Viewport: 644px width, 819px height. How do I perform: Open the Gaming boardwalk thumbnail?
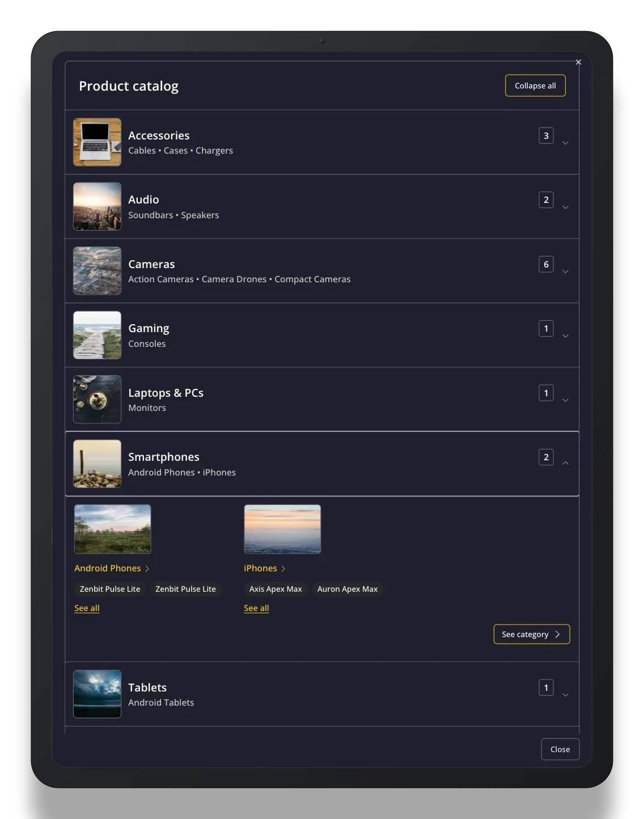[97, 335]
